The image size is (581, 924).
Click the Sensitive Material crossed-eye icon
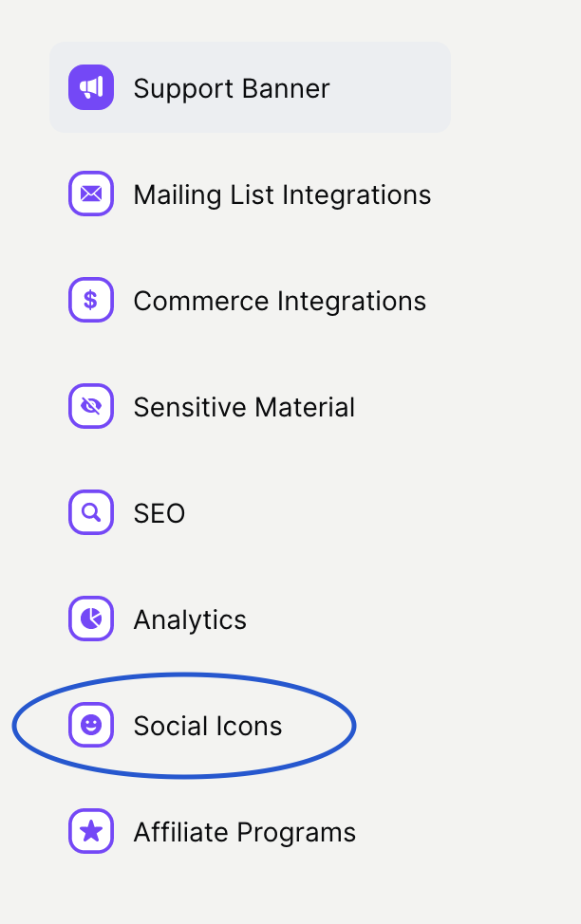91,406
